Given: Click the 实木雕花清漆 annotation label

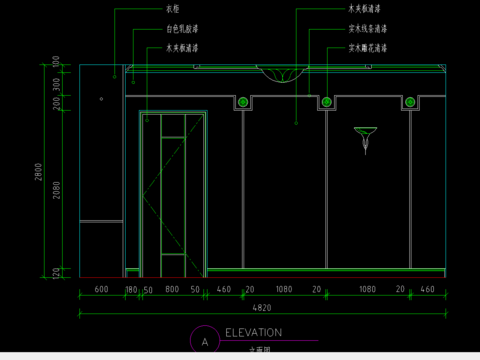Looking at the screenshot, I should [x=368, y=48].
